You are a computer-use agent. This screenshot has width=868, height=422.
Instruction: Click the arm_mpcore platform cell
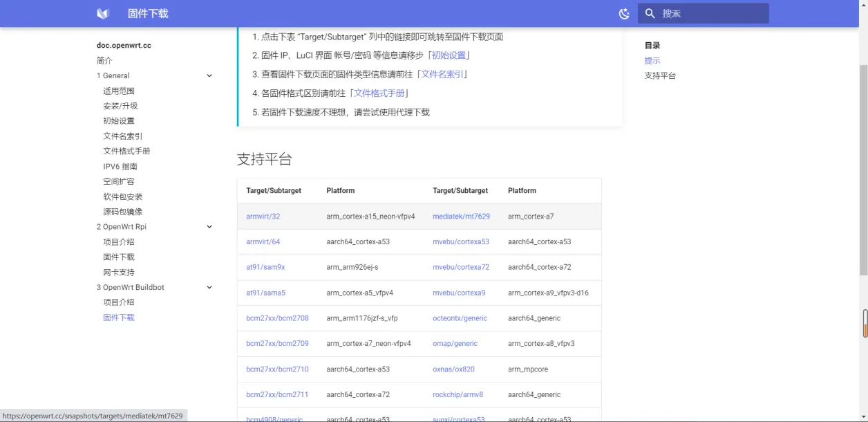point(528,369)
